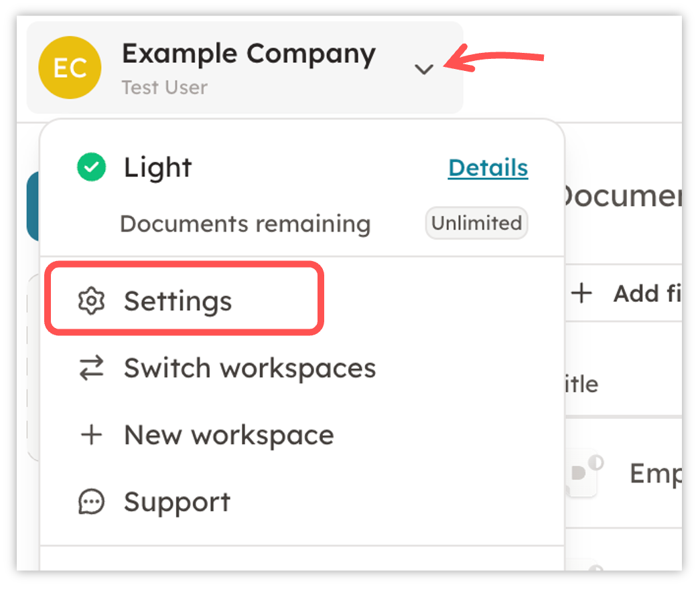
Task: Click the Support chat bubble icon
Action: point(92,501)
